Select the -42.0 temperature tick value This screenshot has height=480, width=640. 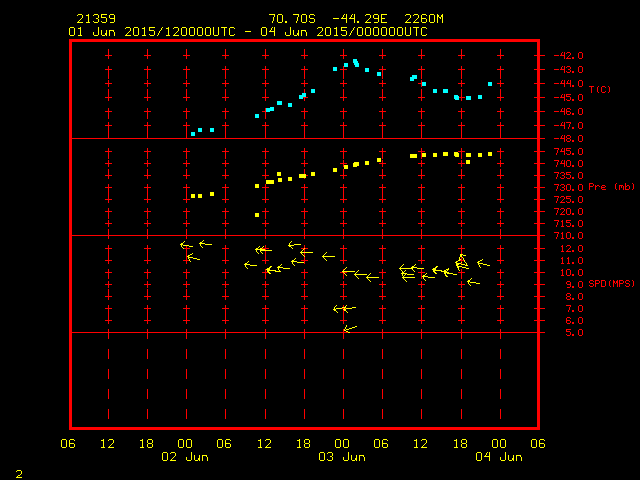pos(569,56)
